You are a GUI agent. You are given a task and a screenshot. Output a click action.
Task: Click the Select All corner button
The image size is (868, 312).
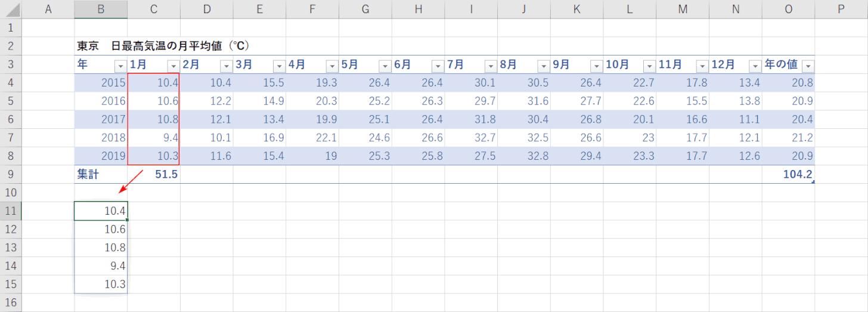click(x=11, y=9)
